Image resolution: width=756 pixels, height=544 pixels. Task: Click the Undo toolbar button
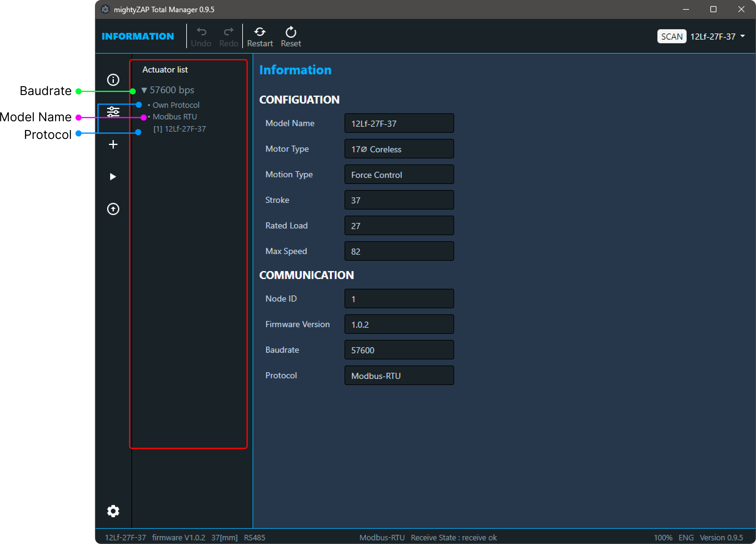pos(201,36)
